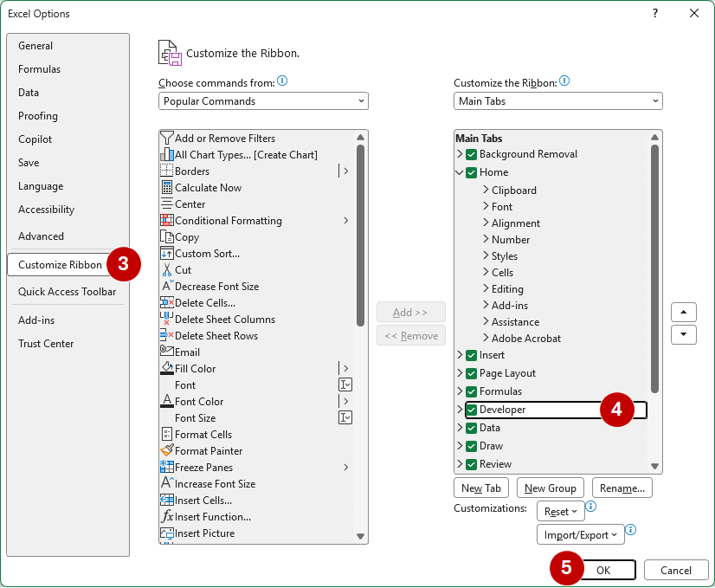Click the Add or Remove Filters funnel icon
Viewport: 715px width, 588px height.
pos(167,138)
